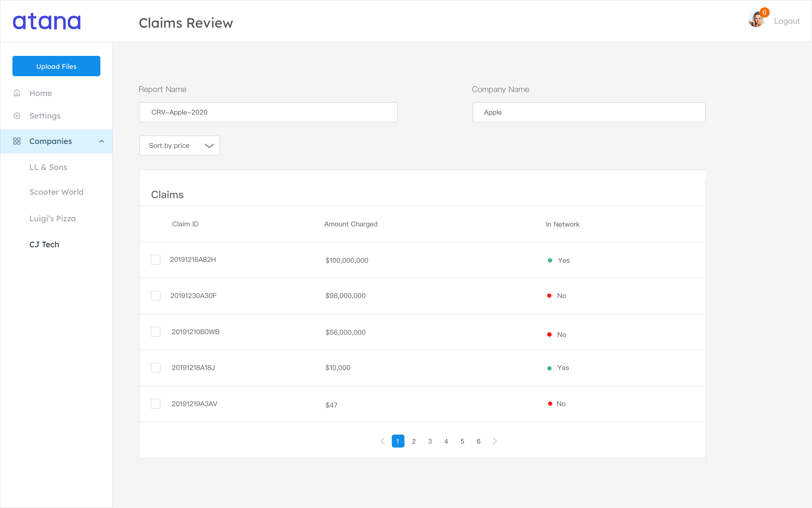
Task: Click the Amount Charged column header
Action: (x=351, y=224)
